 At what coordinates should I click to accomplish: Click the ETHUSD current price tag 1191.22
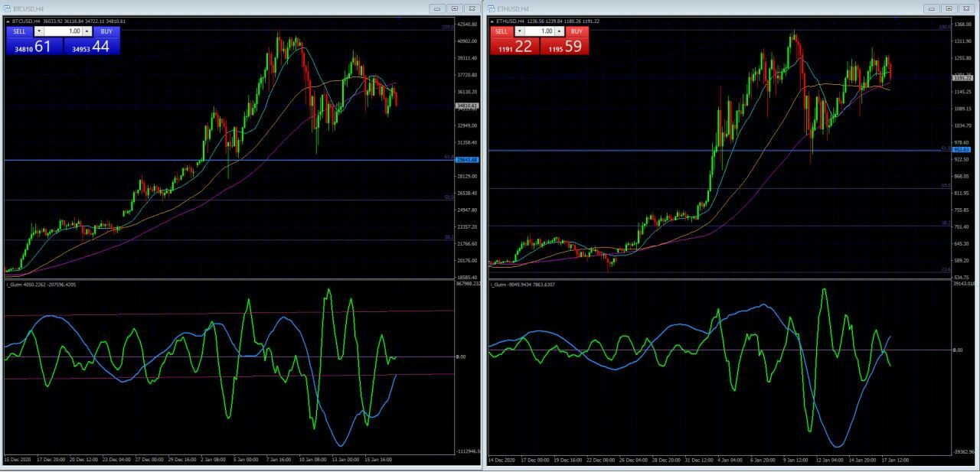[962, 78]
